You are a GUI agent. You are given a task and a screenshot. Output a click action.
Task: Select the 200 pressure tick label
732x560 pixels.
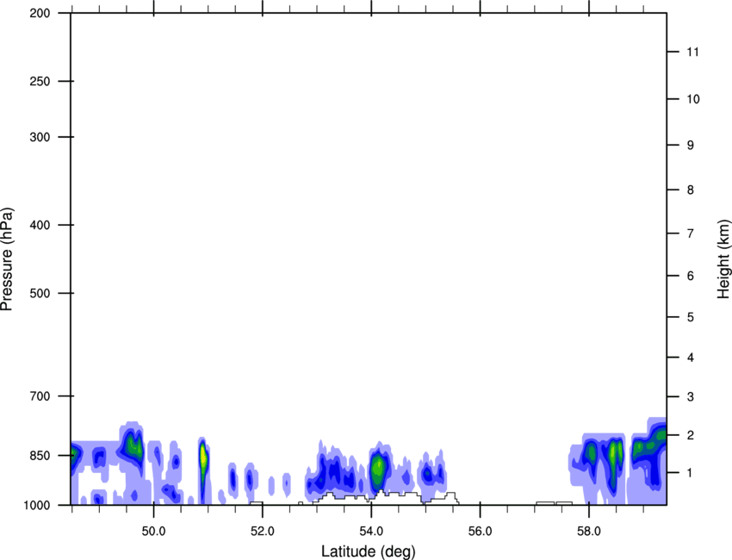[40, 13]
